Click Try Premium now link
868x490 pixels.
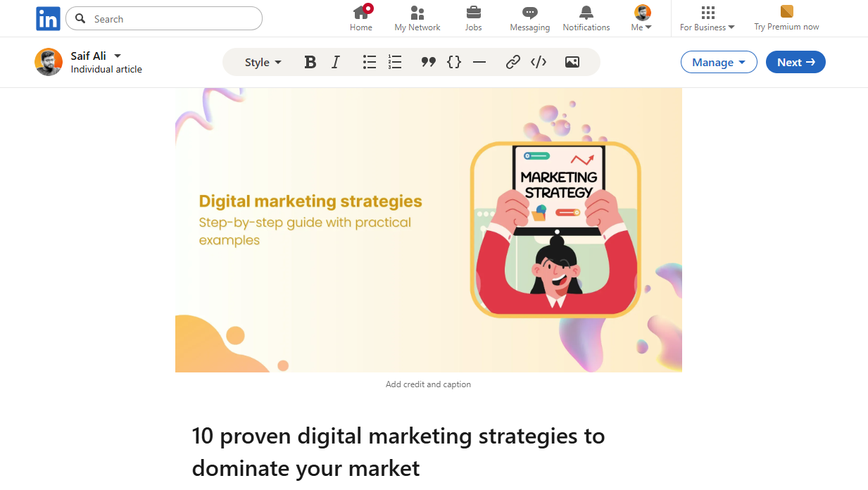pos(786,19)
